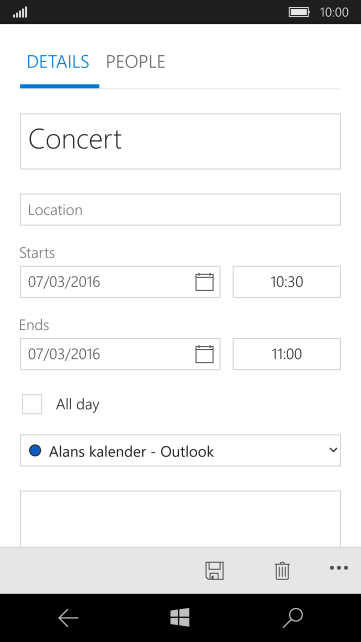Check the All day checkbox

pyautogui.click(x=32, y=404)
